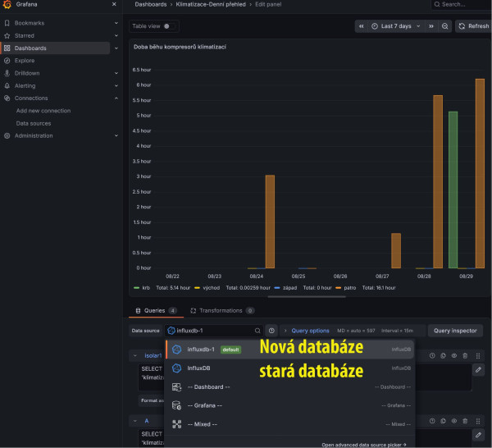Click isolar1 query pencil edit button

(478, 370)
